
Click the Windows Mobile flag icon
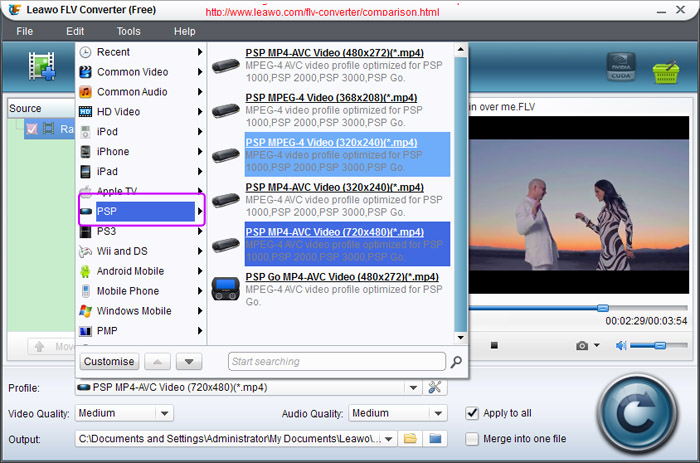point(85,311)
